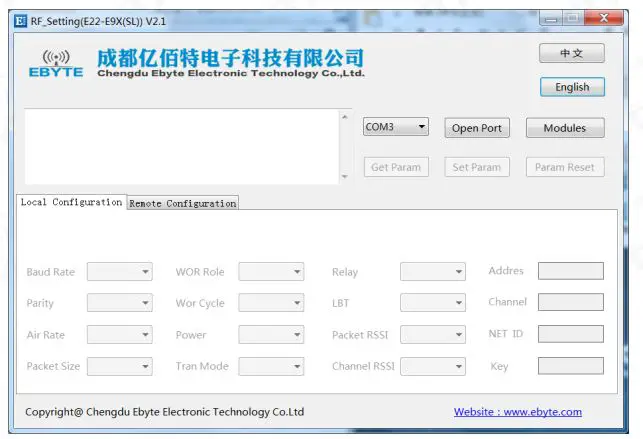Click the 'Packet RSSI' label

[x=360, y=335]
